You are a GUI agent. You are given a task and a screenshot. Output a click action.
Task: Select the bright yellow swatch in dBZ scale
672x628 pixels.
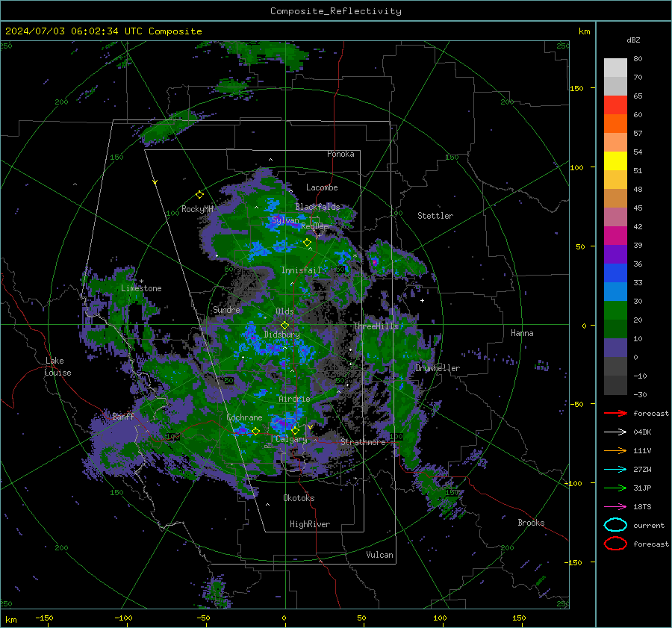(615, 161)
